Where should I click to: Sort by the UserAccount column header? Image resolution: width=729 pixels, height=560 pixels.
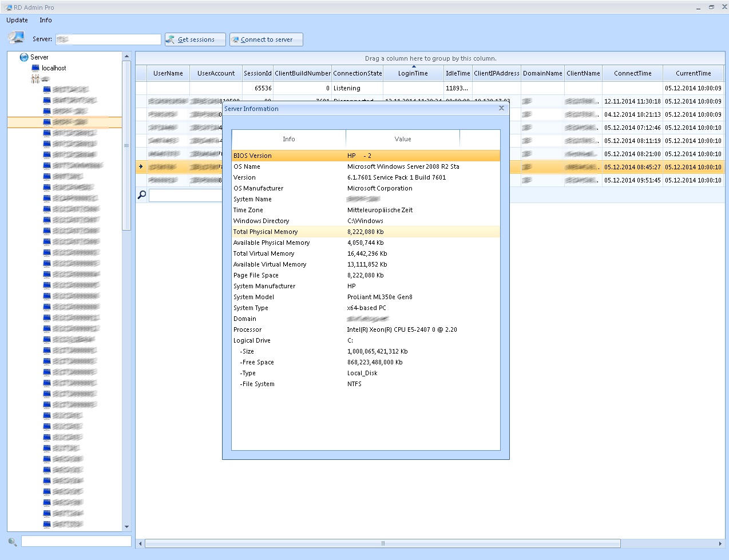(x=216, y=73)
